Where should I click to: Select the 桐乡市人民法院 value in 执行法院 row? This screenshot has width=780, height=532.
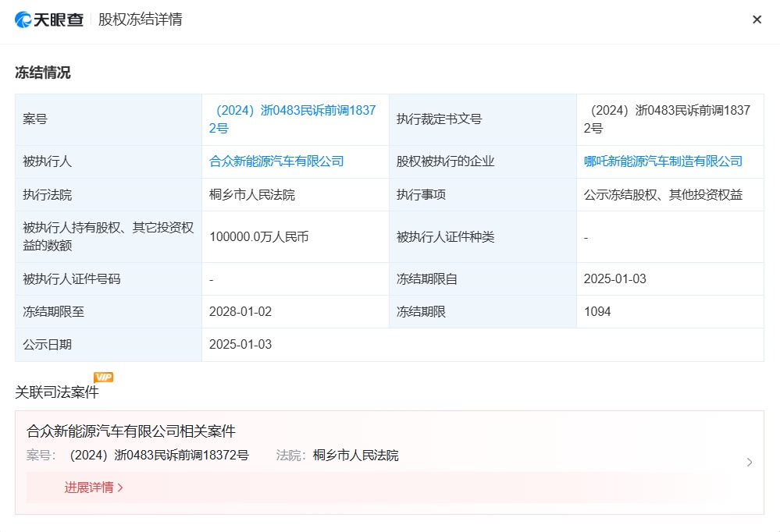pos(252,194)
